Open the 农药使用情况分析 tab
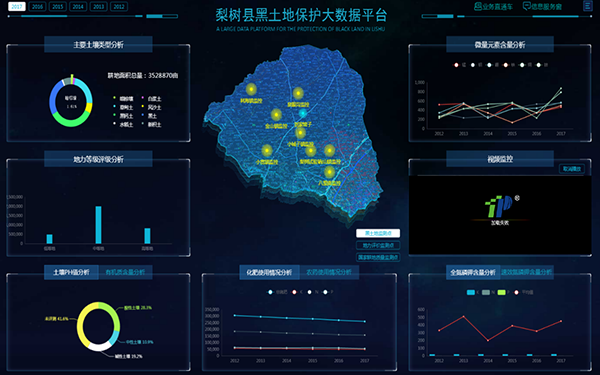This screenshot has height=375, width=600. pyautogui.click(x=329, y=272)
